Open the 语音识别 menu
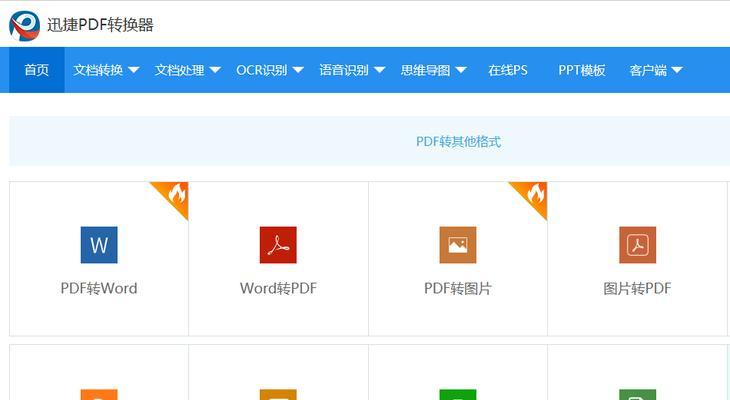Image resolution: width=730 pixels, height=400 pixels. click(x=344, y=70)
